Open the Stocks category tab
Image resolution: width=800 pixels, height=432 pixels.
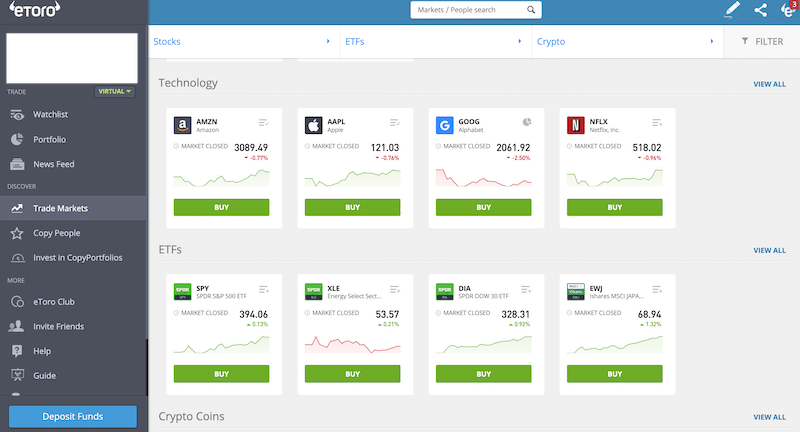[x=244, y=42]
